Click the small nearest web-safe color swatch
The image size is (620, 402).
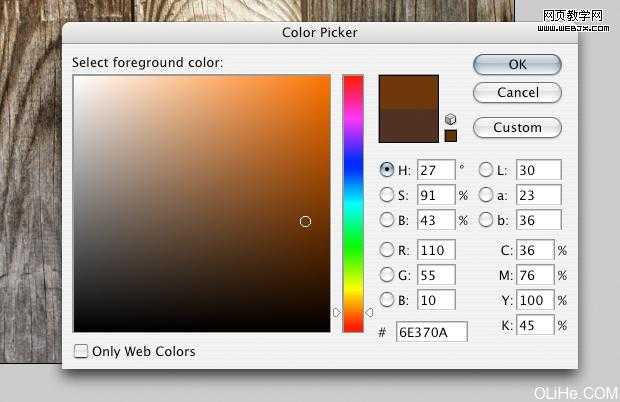click(x=450, y=135)
